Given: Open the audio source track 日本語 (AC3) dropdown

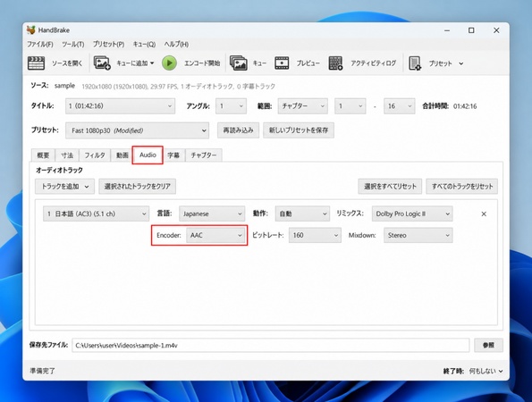Looking at the screenshot, I should [96, 214].
